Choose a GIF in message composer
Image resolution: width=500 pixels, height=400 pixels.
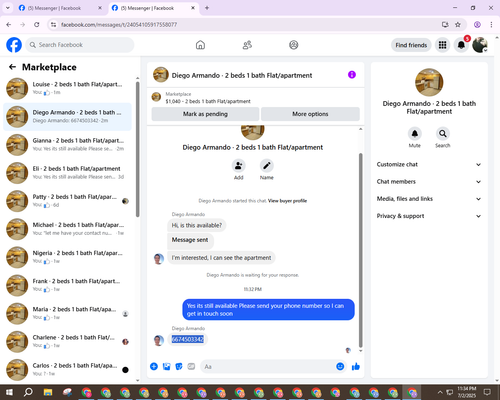(191, 367)
